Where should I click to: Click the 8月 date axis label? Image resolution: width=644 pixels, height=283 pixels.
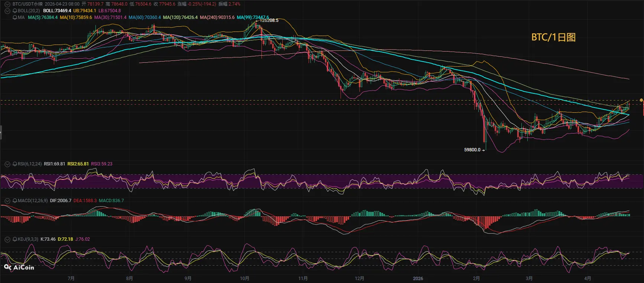tap(129, 279)
